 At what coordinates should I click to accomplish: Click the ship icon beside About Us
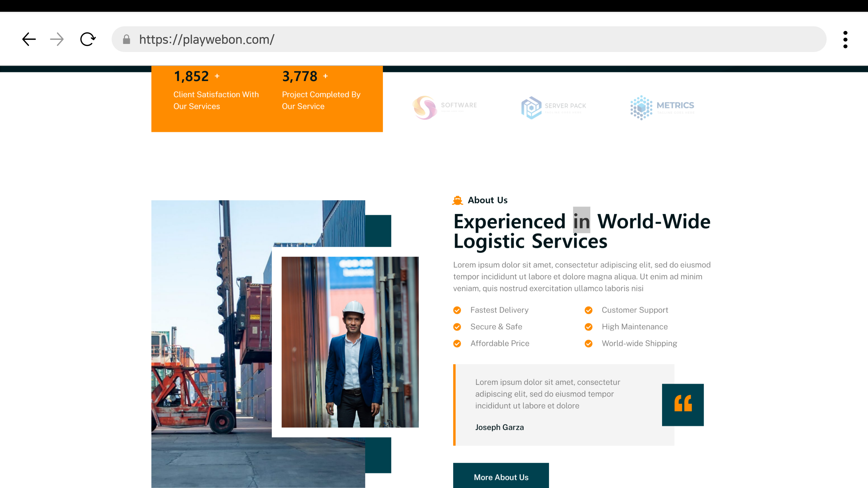pyautogui.click(x=457, y=200)
